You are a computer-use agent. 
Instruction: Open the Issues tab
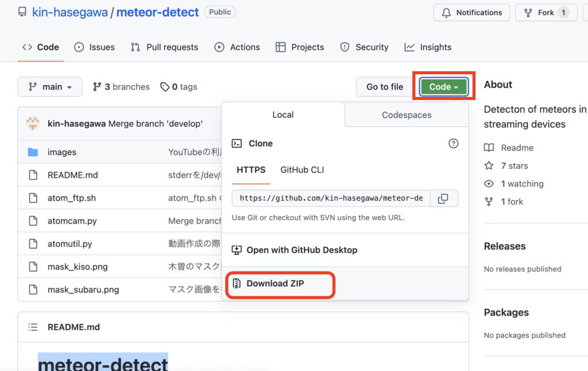click(x=95, y=47)
